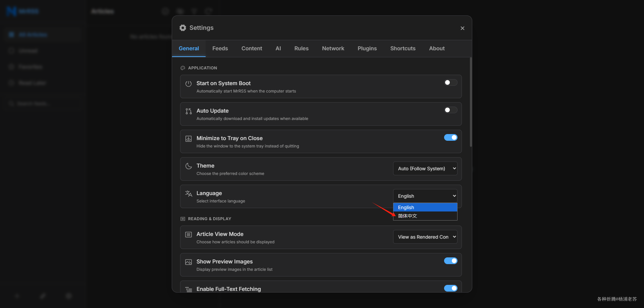Image resolution: width=644 pixels, height=308 pixels.
Task: Switch to the Feeds tab
Action: pyautogui.click(x=220, y=49)
